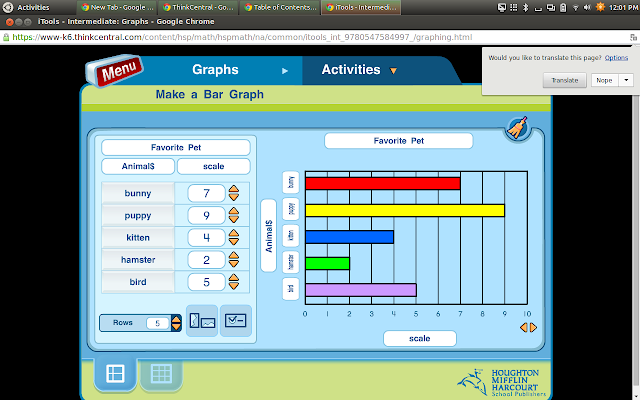Click the yellow puppy bar
Screen dimensions: 640x400
[x=405, y=210]
